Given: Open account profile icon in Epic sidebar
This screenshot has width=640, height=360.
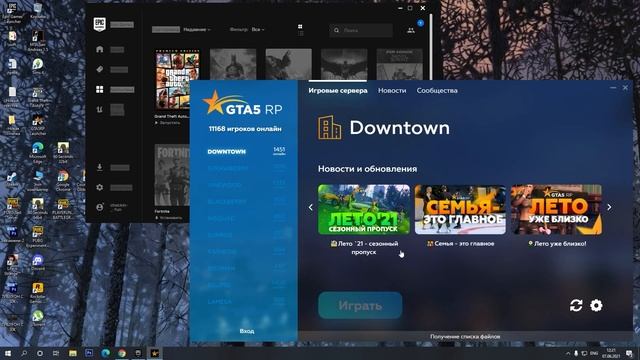Looking at the screenshot, I should click(x=100, y=207).
